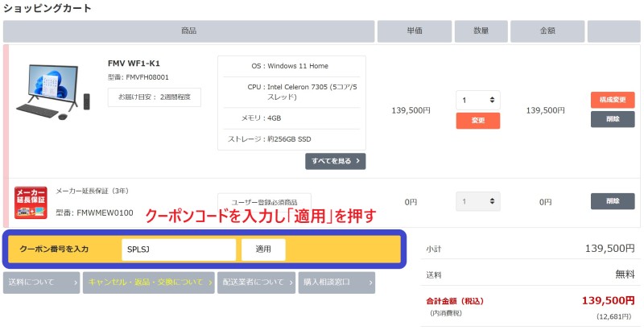Open the FMV WF1-K1 product title

click(134, 64)
